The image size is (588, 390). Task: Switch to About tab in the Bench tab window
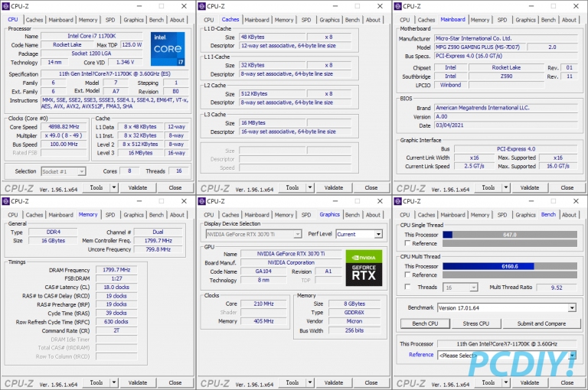569,215
